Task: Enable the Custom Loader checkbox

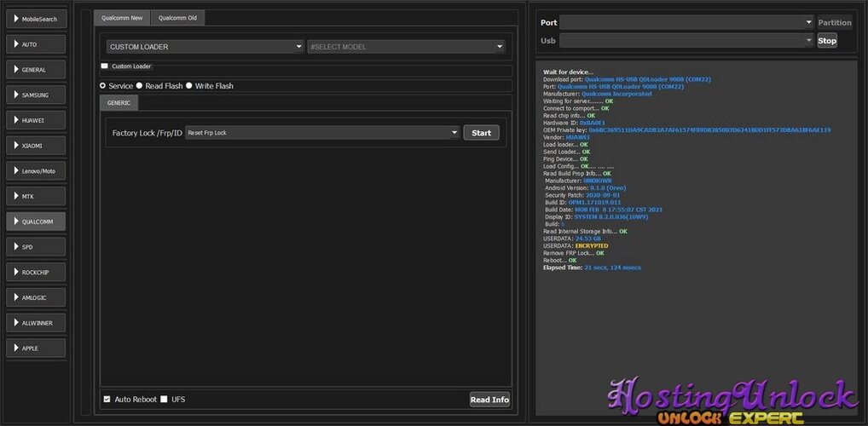Action: (105, 66)
